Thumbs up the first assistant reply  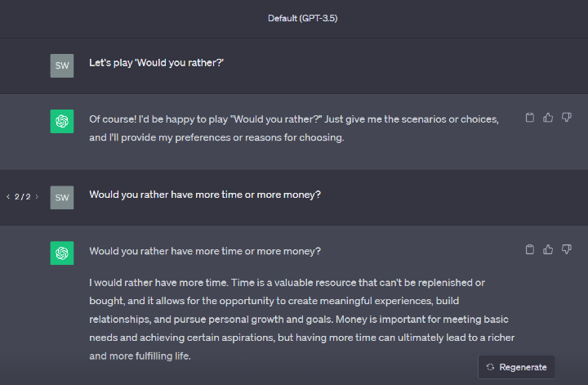(x=548, y=118)
